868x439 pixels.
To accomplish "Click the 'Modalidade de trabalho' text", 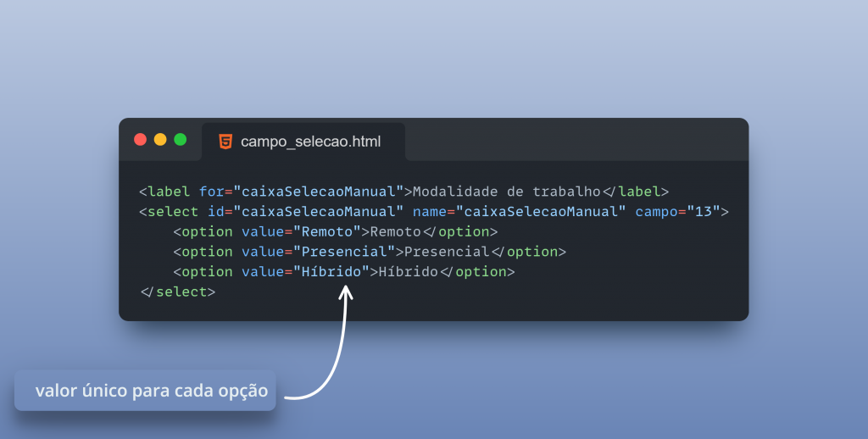I will click(507, 192).
